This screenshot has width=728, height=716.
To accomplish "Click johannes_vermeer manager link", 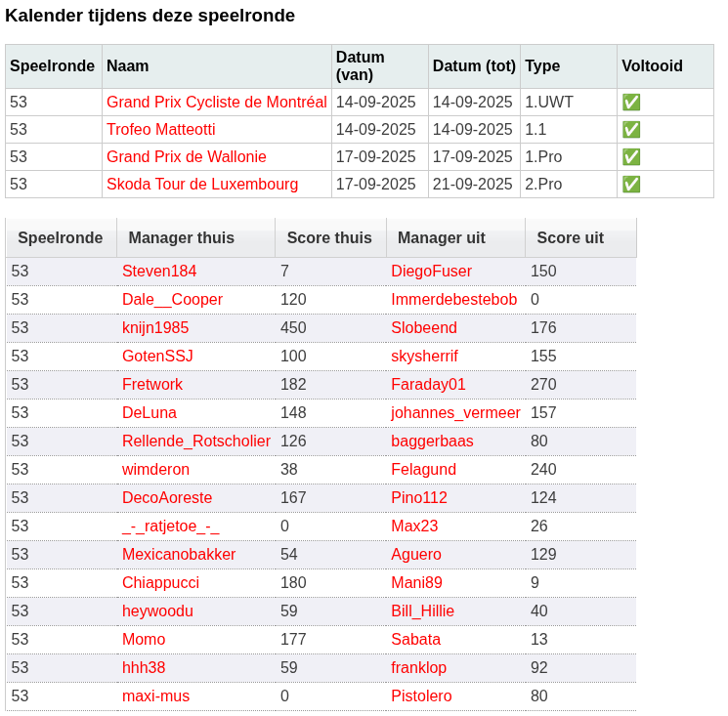I will click(455, 412).
